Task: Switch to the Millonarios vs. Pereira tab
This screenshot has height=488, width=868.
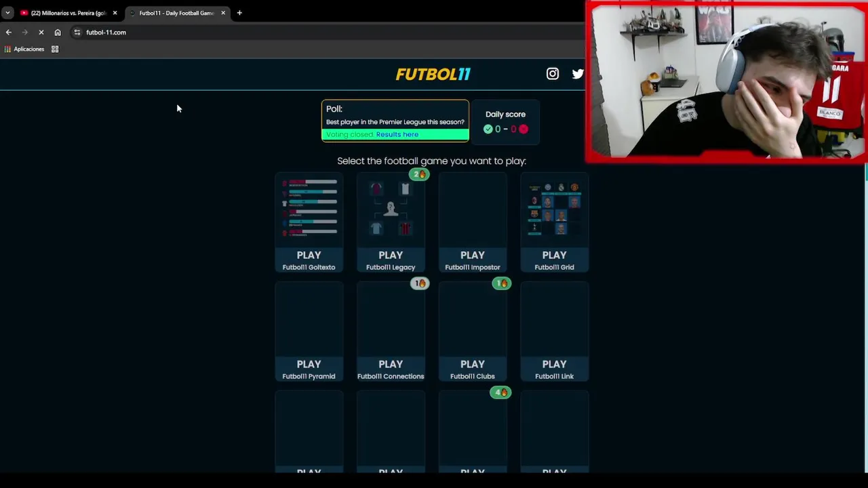Action: pyautogui.click(x=68, y=13)
